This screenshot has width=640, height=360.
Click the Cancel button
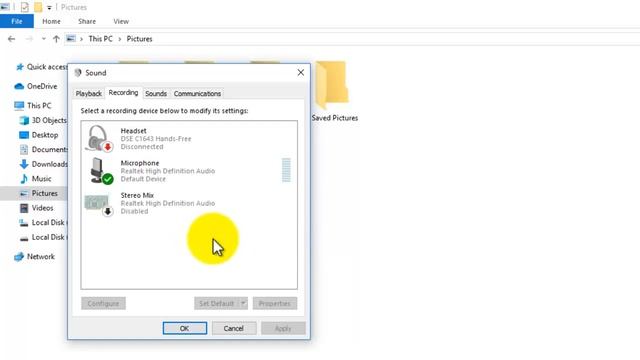(234, 328)
